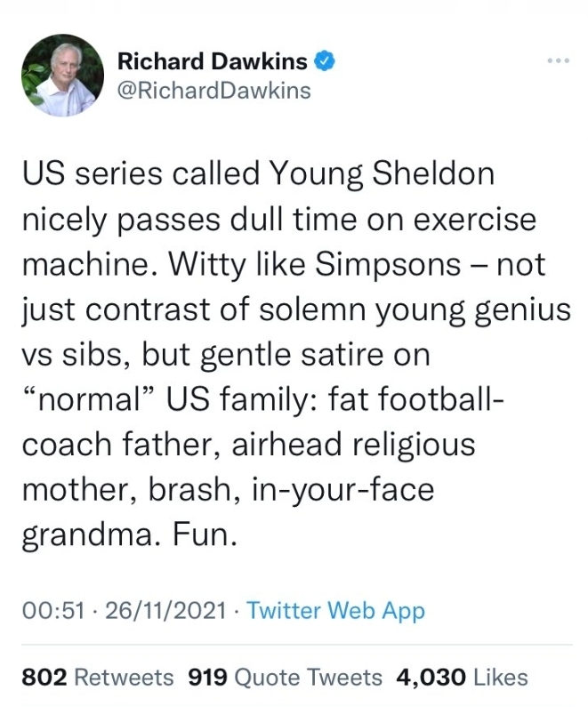The width and height of the screenshot is (588, 707).
Task: Open Richard Dawkins' profile picture
Action: [62, 76]
